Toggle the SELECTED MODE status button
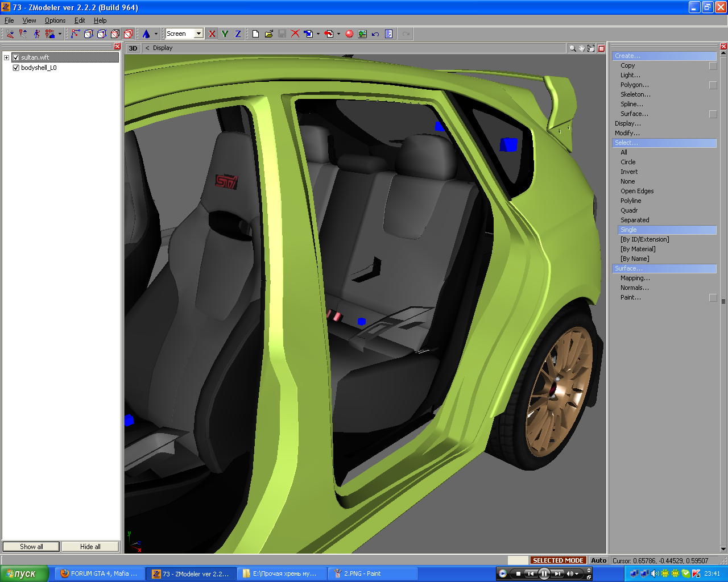 point(558,560)
